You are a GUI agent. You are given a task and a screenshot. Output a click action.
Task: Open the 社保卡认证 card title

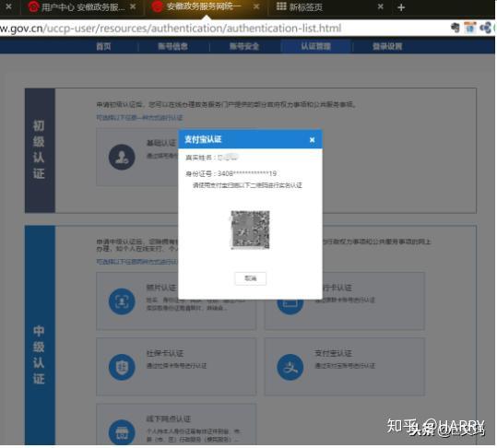(x=165, y=353)
